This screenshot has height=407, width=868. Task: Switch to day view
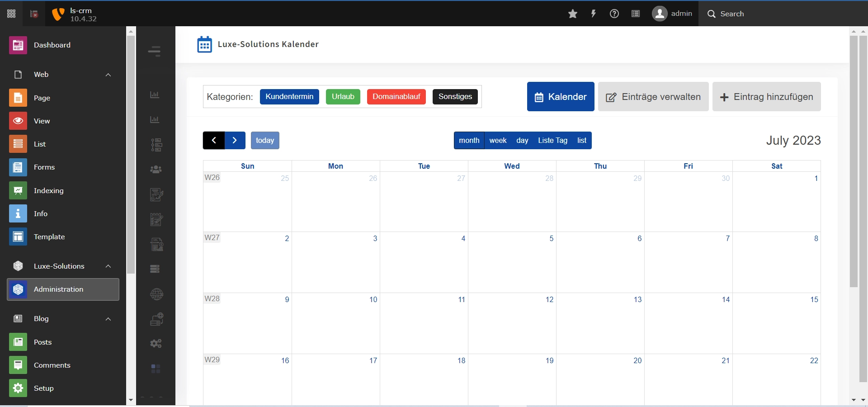coord(522,140)
